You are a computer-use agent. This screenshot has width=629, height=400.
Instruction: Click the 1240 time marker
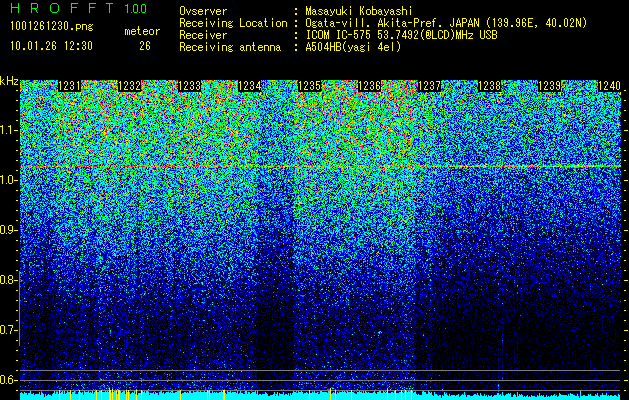coord(610,86)
